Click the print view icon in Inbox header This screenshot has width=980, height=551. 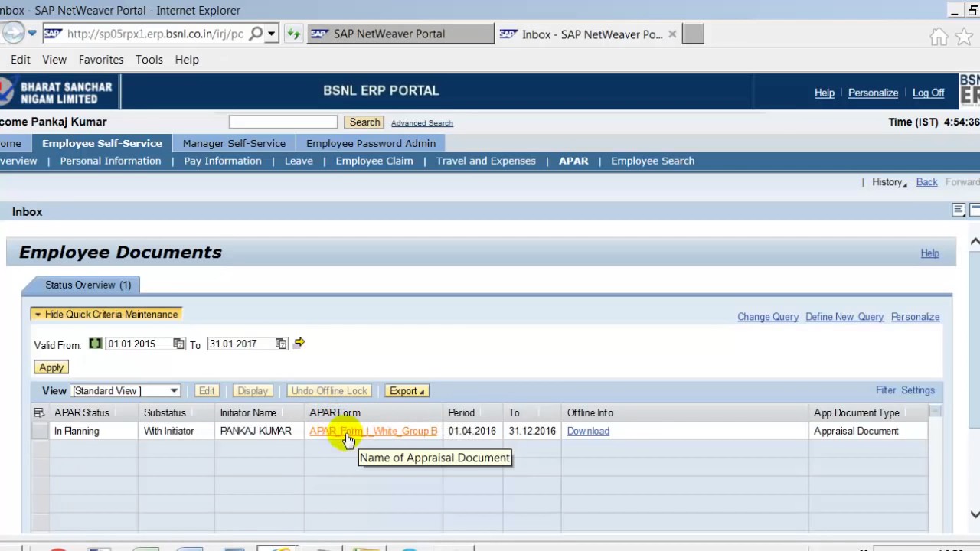pos(957,210)
